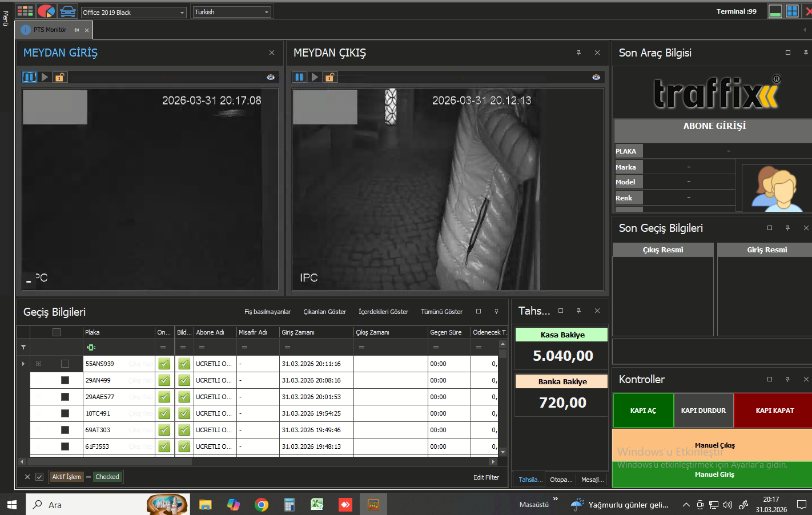812x515 pixels.
Task: Select the PTS Monitör tab
Action: click(x=49, y=30)
